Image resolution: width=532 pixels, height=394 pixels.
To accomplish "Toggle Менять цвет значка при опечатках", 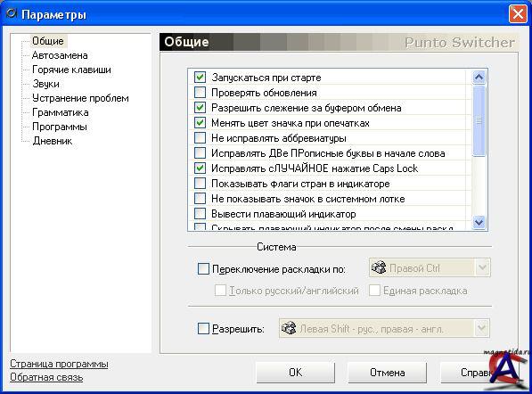I will (x=200, y=122).
